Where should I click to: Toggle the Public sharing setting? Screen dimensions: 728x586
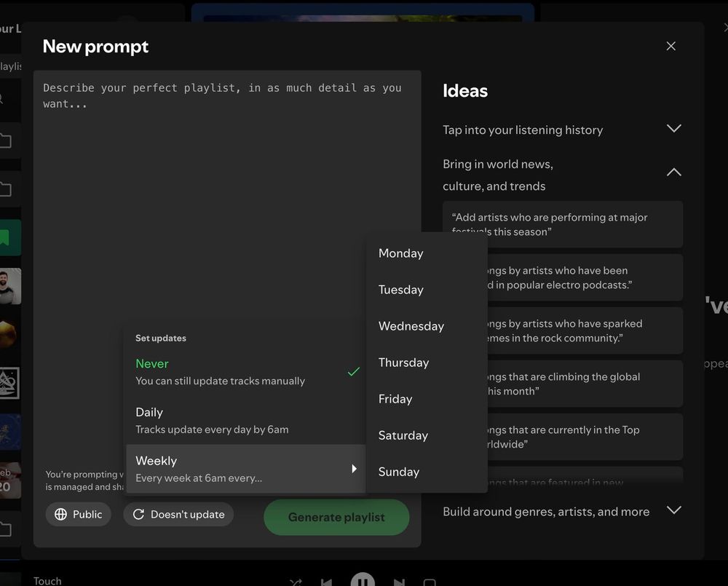point(78,514)
